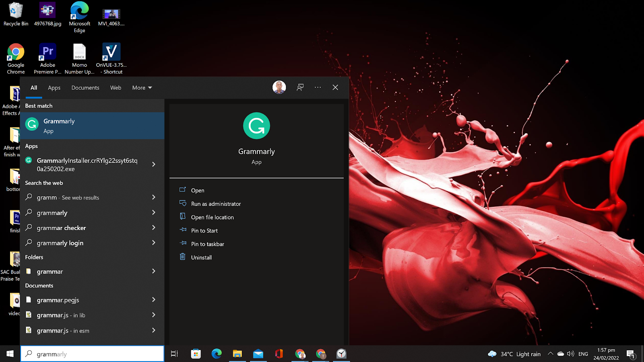This screenshot has width=644, height=362.
Task: Expand arrow beside grammar.pegjs document
Action: pos(154,300)
